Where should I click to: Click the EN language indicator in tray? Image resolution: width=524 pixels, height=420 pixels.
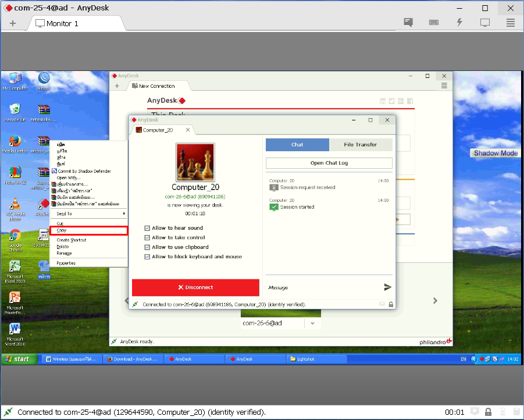click(463, 359)
